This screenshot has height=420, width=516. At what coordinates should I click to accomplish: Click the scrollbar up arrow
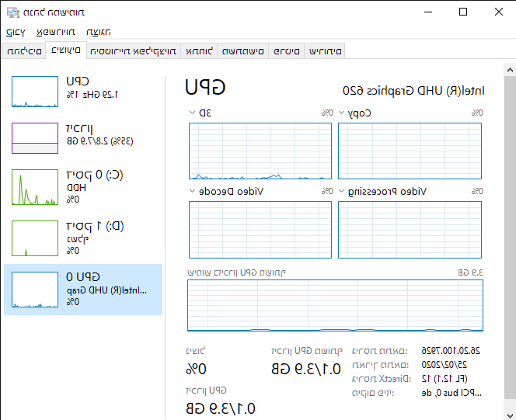(x=510, y=70)
